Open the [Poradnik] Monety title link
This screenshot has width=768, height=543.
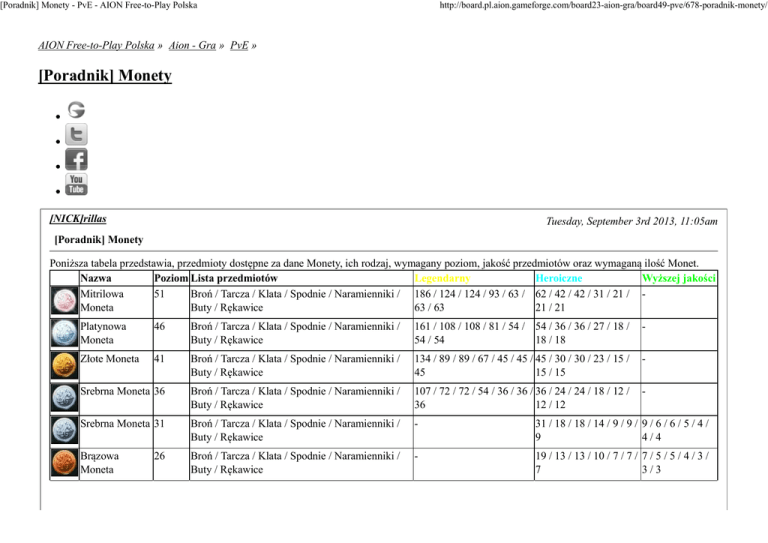[x=104, y=76]
